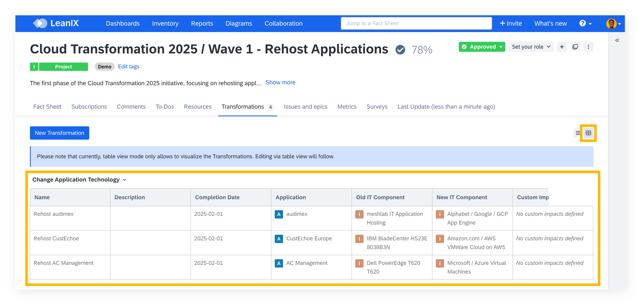Viewport: 644px width, 308px height.
Task: Click the plus add icon near role
Action: coord(562,47)
